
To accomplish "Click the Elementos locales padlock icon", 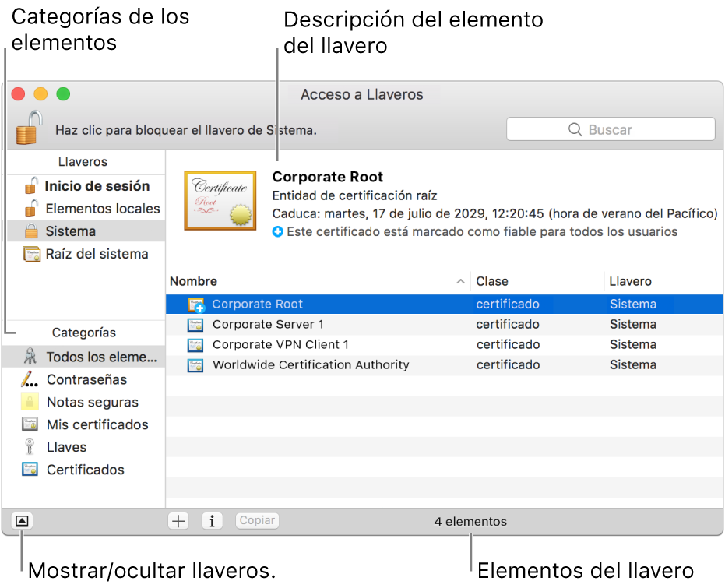I will tap(31, 209).
